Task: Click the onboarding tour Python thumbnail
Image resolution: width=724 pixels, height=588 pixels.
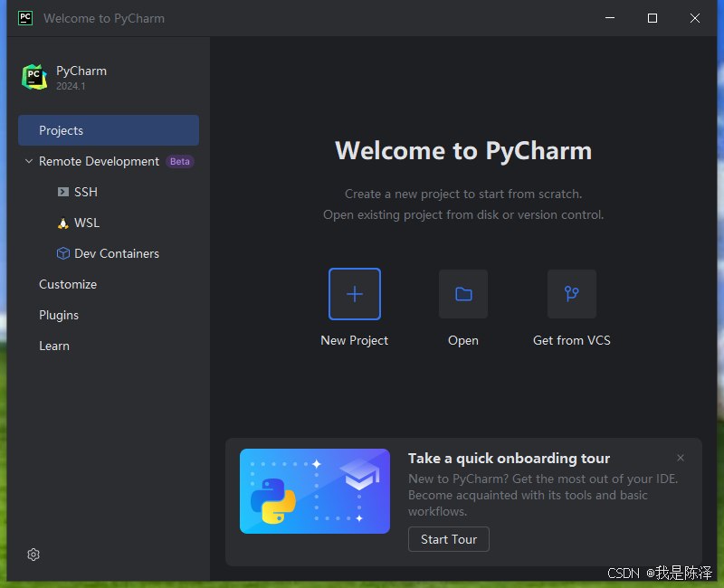Action: [x=314, y=491]
